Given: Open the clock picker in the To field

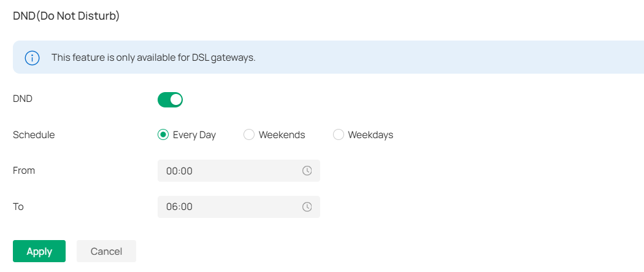Looking at the screenshot, I should click(307, 207).
